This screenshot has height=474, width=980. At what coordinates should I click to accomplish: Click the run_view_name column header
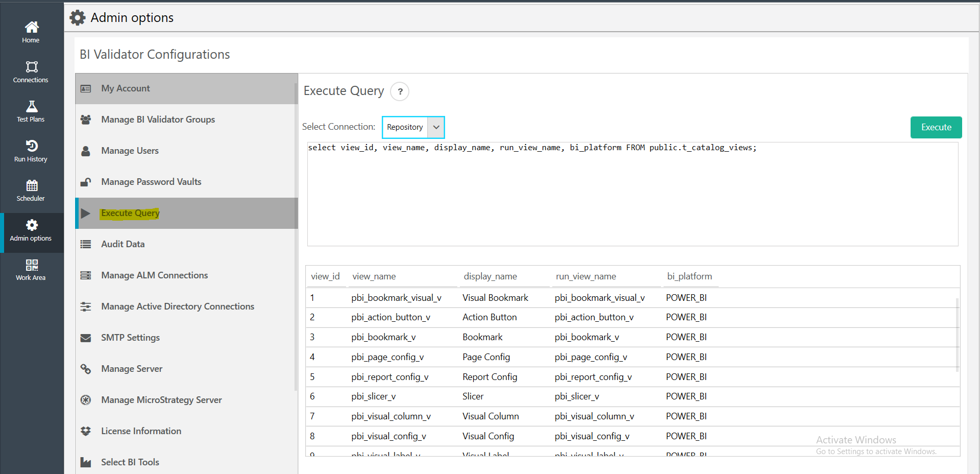pyautogui.click(x=586, y=276)
